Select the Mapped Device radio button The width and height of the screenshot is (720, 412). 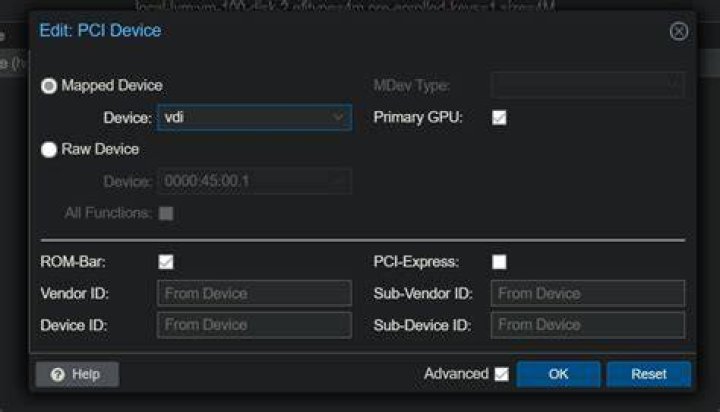49,86
